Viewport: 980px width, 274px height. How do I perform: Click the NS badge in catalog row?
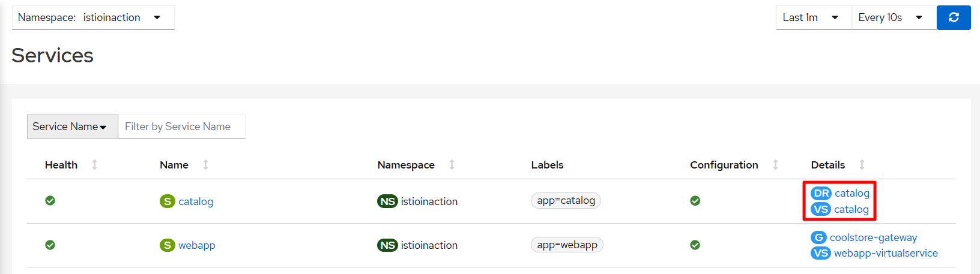coord(387,201)
